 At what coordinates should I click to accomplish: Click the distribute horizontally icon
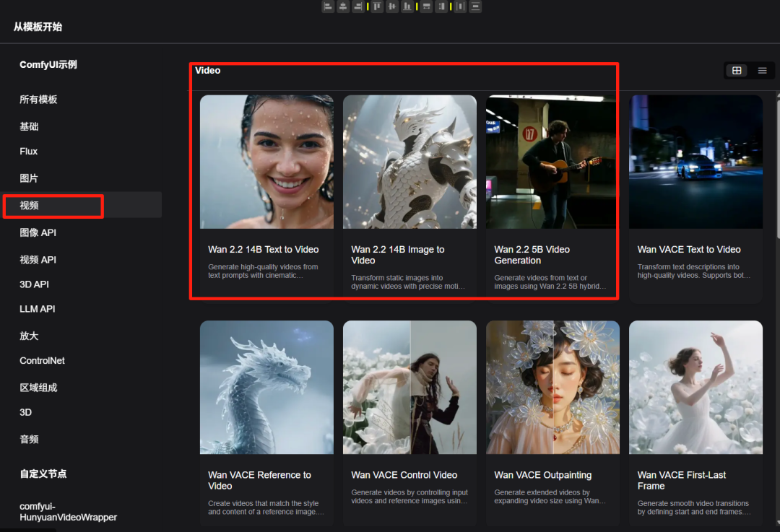click(x=460, y=6)
